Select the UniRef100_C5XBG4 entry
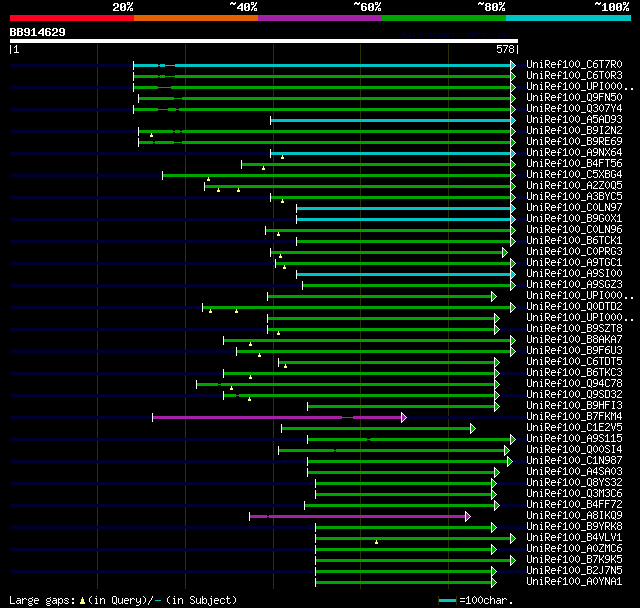Screen dimensions: 640x608 tap(574, 175)
